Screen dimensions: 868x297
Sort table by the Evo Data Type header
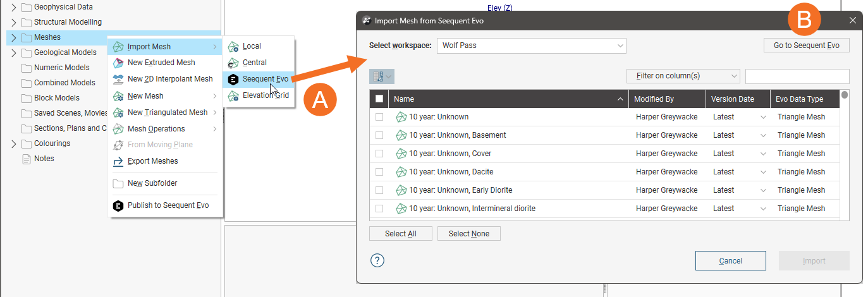(804, 99)
